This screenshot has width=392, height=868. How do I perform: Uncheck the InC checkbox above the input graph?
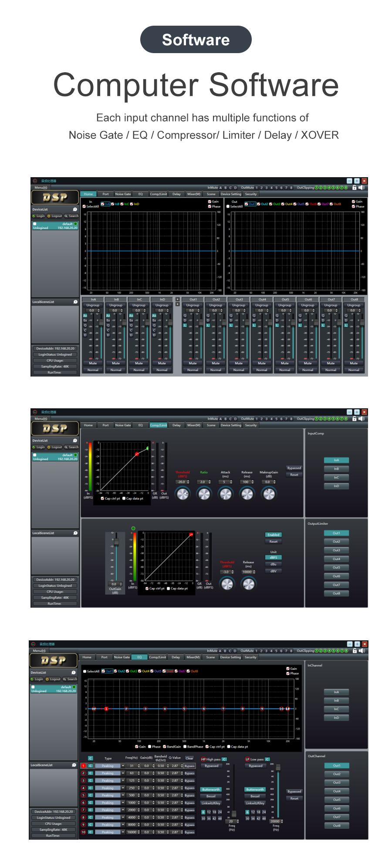tap(122, 204)
